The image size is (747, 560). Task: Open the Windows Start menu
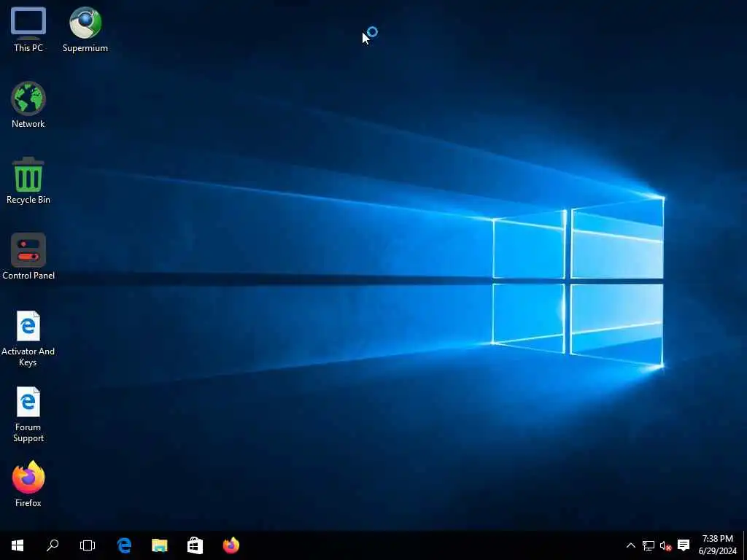[18, 545]
